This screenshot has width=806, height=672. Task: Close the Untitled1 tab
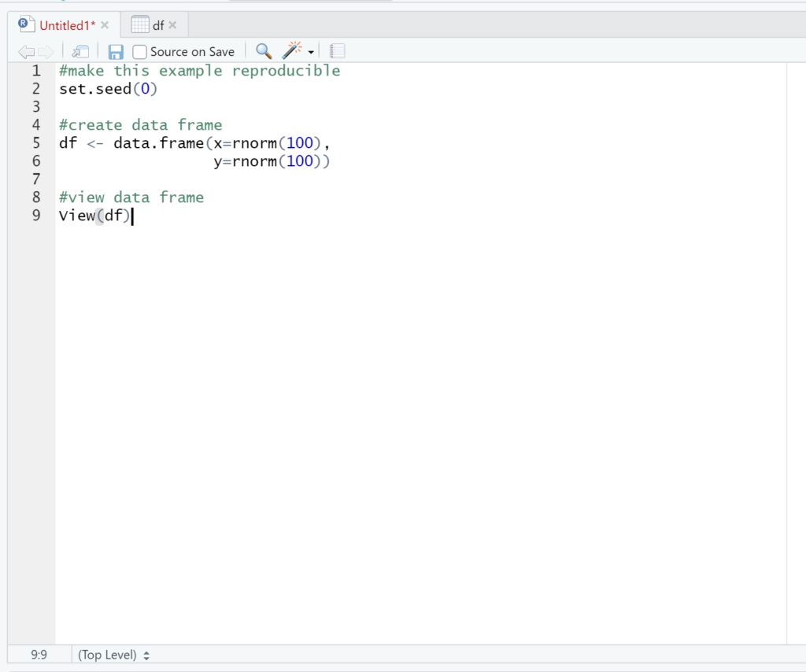pos(105,24)
